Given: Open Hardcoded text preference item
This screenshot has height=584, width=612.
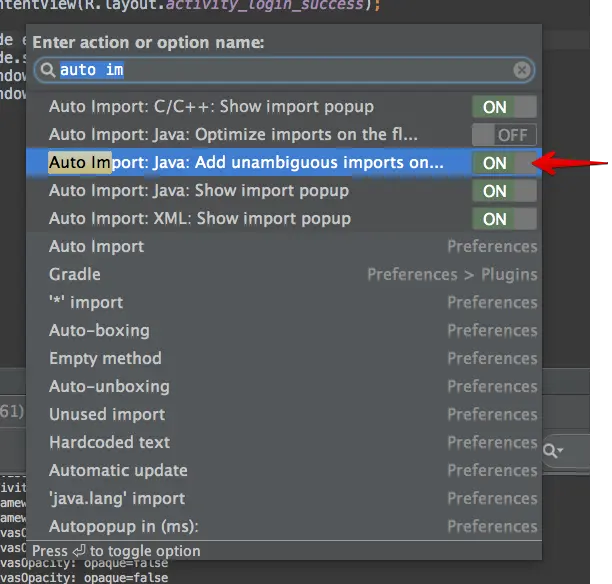Looking at the screenshot, I should tap(284, 442).
